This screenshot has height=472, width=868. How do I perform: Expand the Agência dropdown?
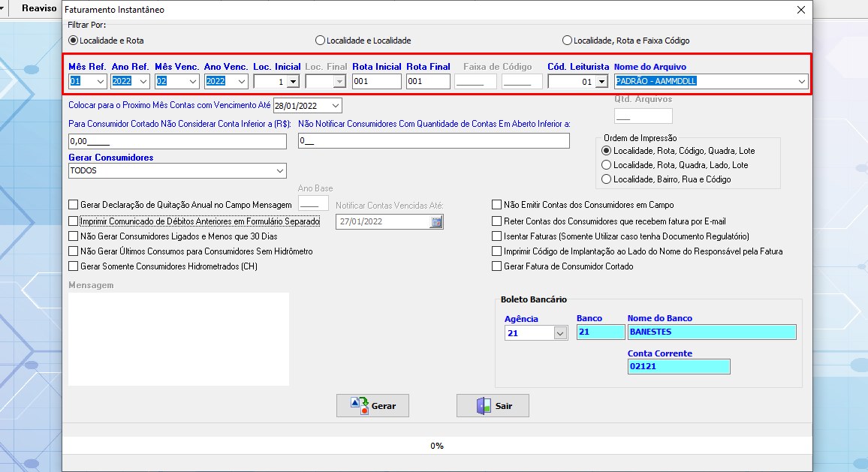click(560, 333)
